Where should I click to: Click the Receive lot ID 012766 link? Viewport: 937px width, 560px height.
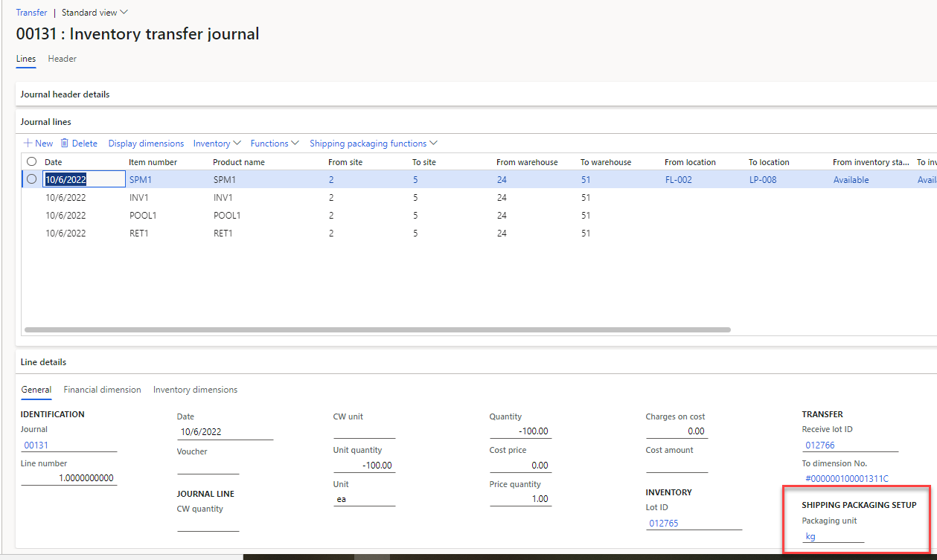[819, 445]
